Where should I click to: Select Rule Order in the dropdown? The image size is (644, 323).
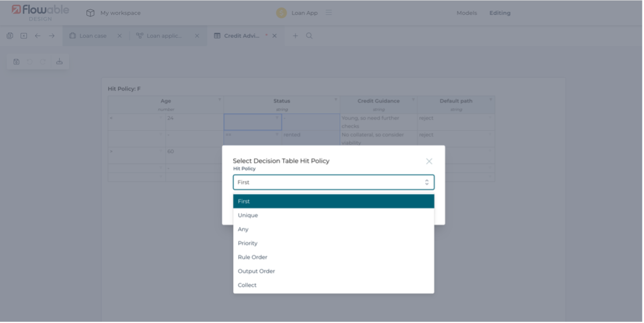tap(252, 257)
